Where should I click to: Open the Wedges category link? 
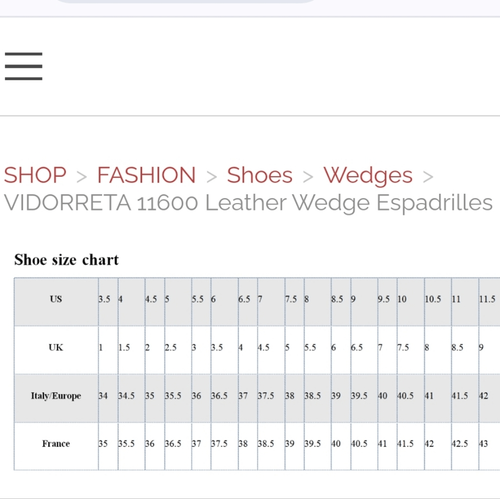[x=368, y=176]
